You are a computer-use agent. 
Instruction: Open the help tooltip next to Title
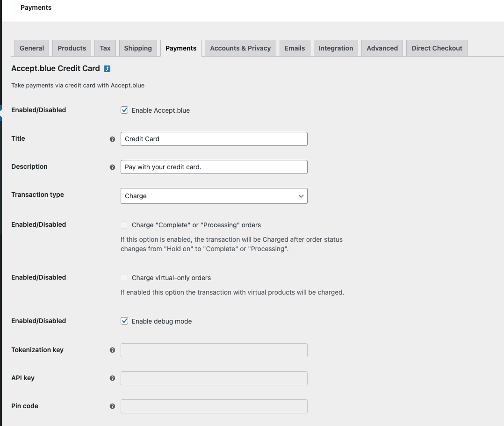(x=112, y=139)
